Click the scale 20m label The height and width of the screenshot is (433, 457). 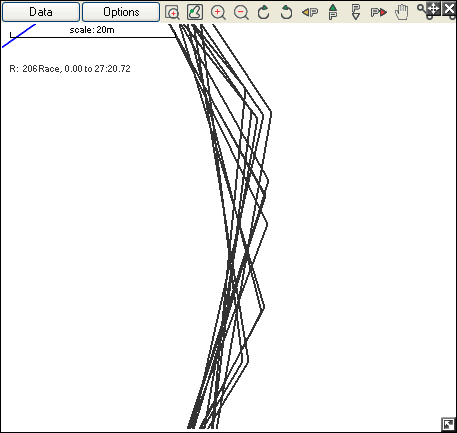click(92, 30)
